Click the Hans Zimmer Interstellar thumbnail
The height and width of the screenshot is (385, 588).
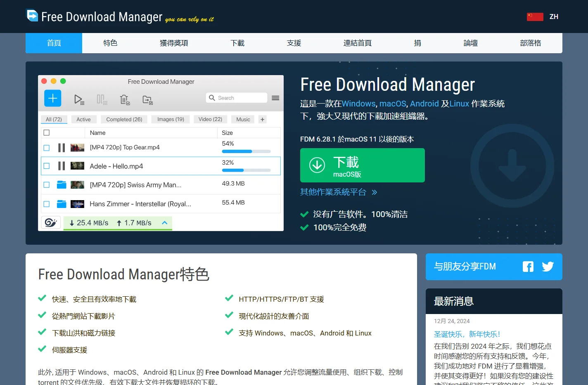tap(77, 204)
